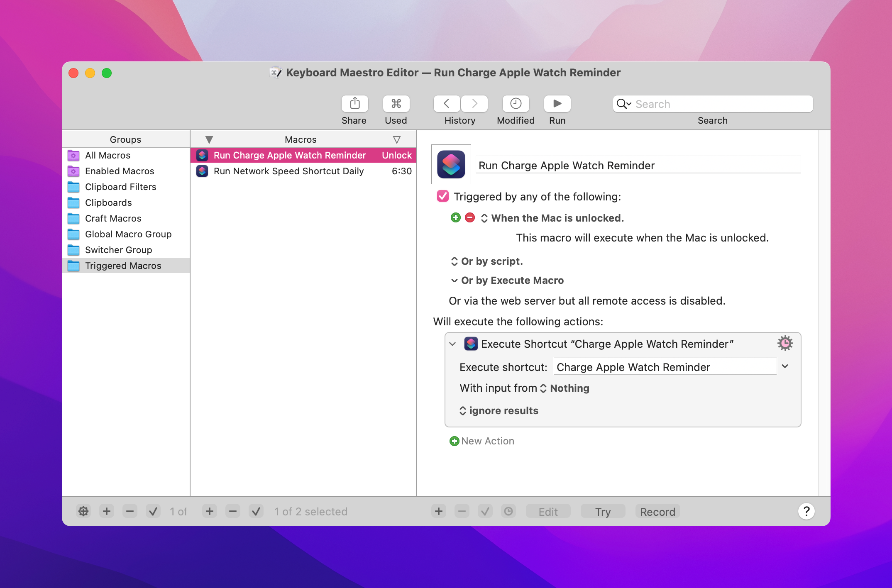
Task: Toggle enable for selected macro group checkmark
Action: [153, 511]
